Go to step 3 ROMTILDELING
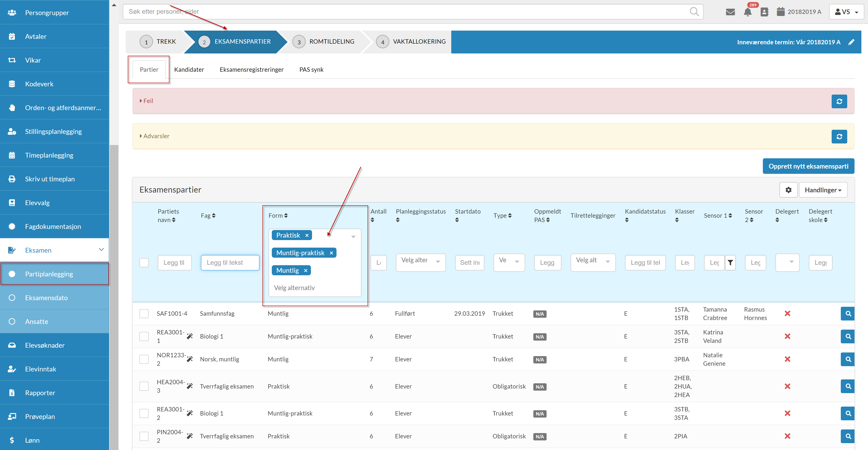Viewport: 868px width, 450px height. click(x=323, y=42)
